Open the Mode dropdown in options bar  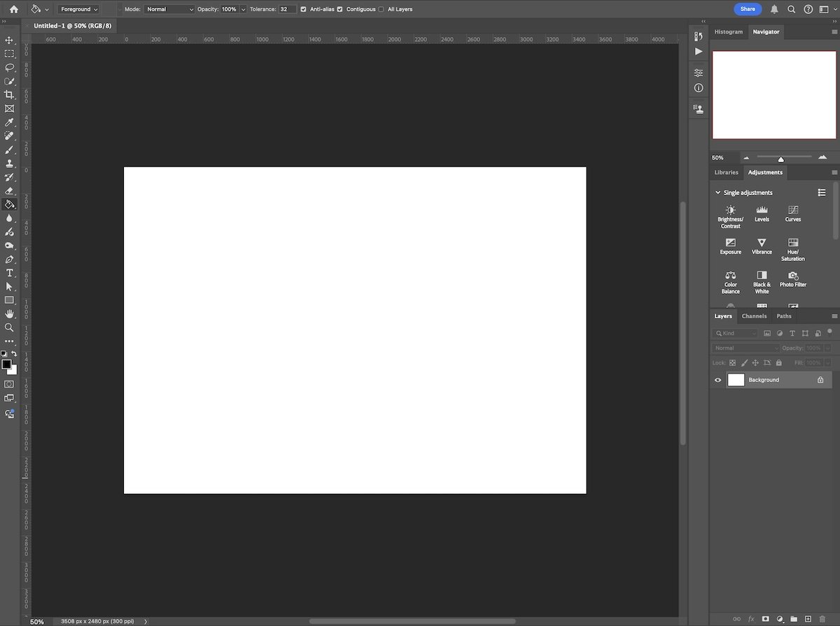coord(169,9)
